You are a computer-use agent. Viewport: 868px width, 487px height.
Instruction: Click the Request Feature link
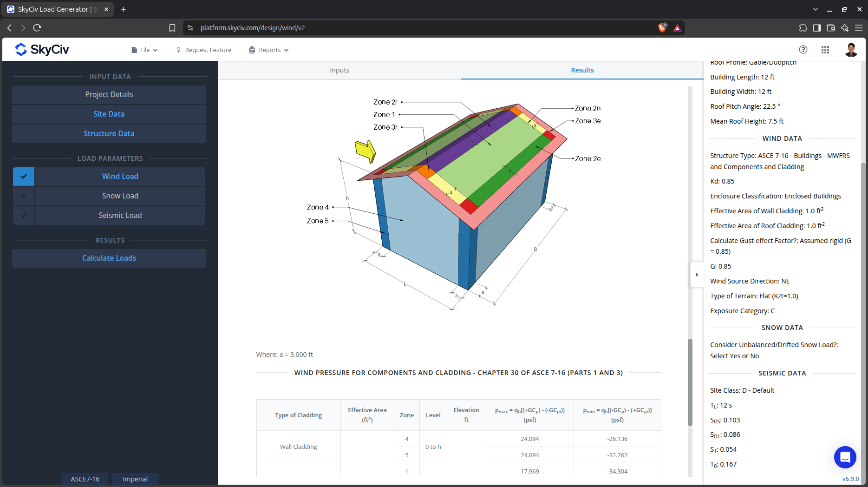(203, 50)
